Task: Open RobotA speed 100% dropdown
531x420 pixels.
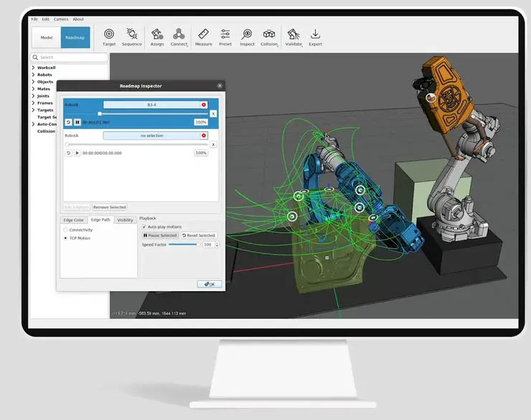Action: click(x=201, y=153)
